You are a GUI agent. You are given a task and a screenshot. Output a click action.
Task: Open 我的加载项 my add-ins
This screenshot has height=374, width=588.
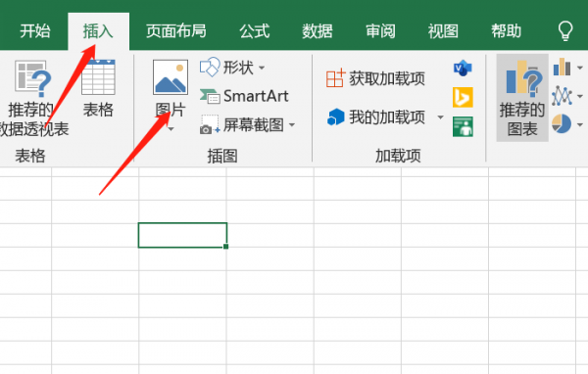(376, 117)
